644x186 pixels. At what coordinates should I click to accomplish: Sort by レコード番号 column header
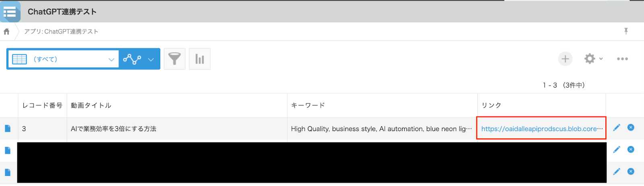[42, 105]
